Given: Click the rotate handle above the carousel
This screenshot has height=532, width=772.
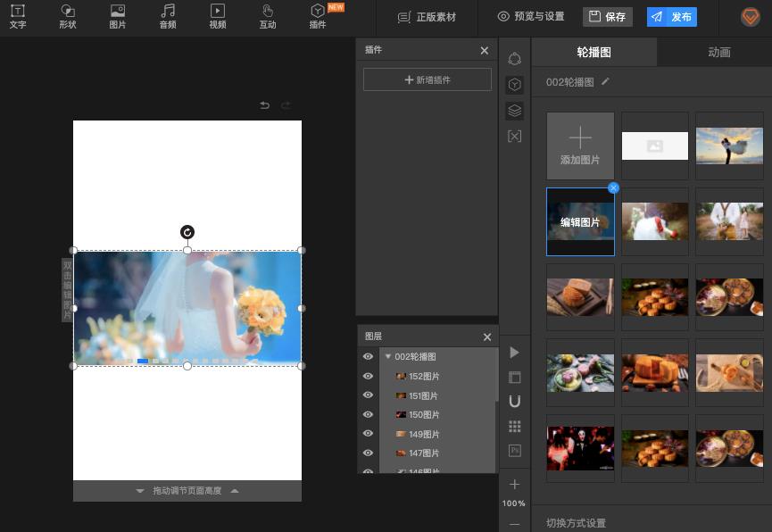Looking at the screenshot, I should coord(187,232).
